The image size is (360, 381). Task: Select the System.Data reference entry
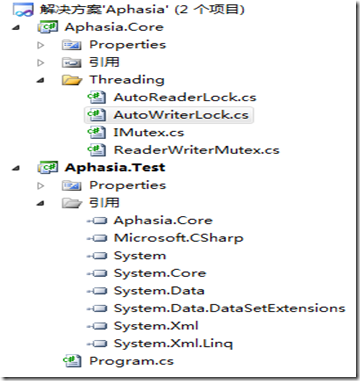coord(159,291)
